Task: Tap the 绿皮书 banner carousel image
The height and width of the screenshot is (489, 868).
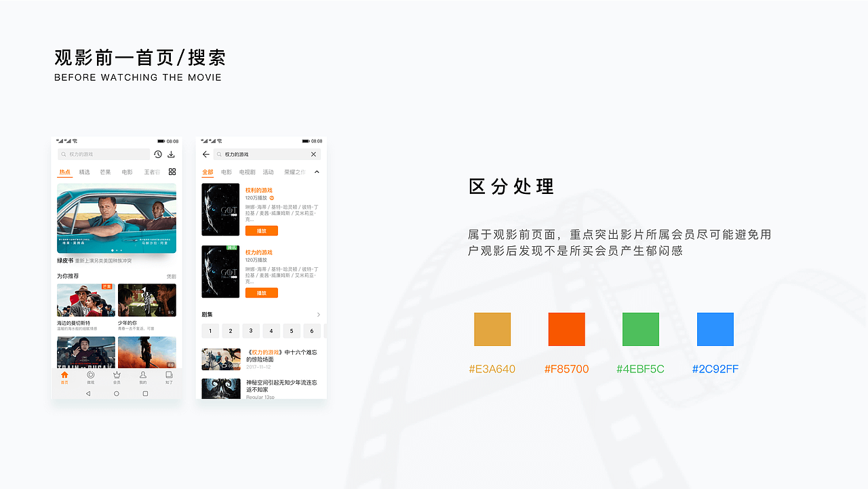Action: point(116,216)
